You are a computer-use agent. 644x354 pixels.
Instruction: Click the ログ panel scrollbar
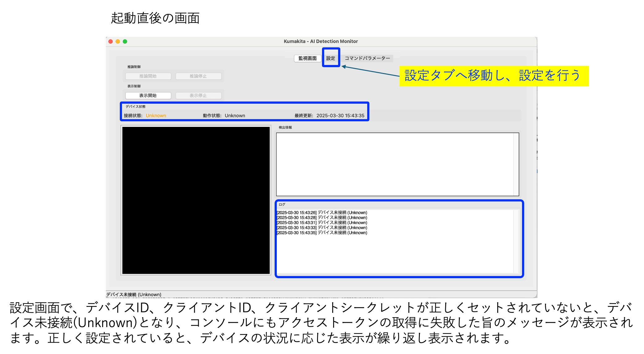516,241
